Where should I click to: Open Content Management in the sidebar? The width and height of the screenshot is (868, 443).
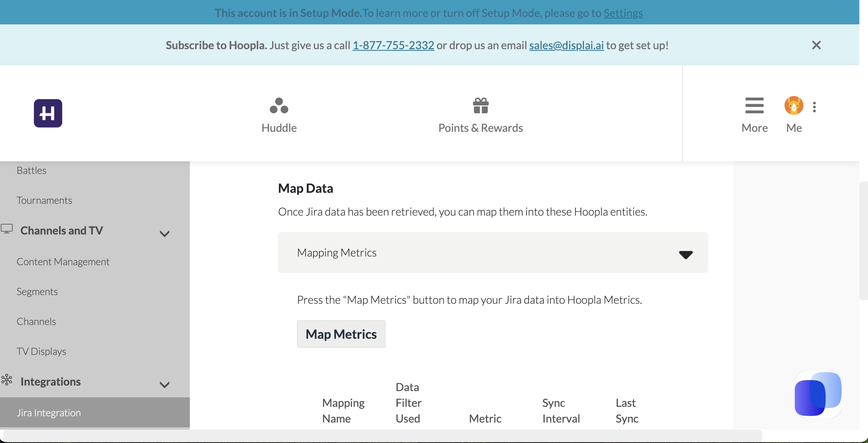click(x=63, y=262)
